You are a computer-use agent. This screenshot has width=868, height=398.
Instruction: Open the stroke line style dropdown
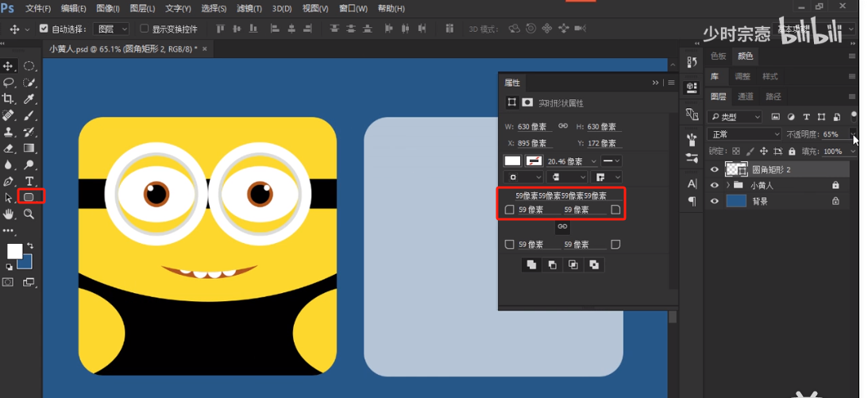(x=611, y=161)
